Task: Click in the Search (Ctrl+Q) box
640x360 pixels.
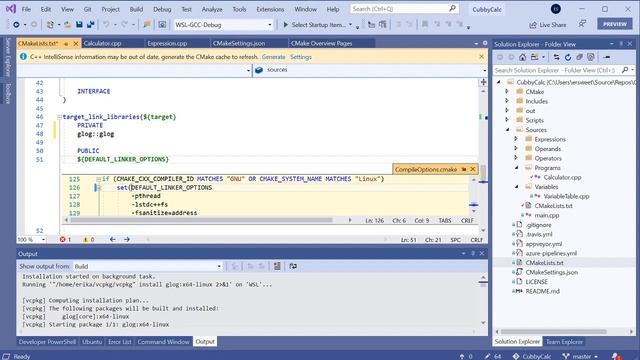Action: point(404,9)
